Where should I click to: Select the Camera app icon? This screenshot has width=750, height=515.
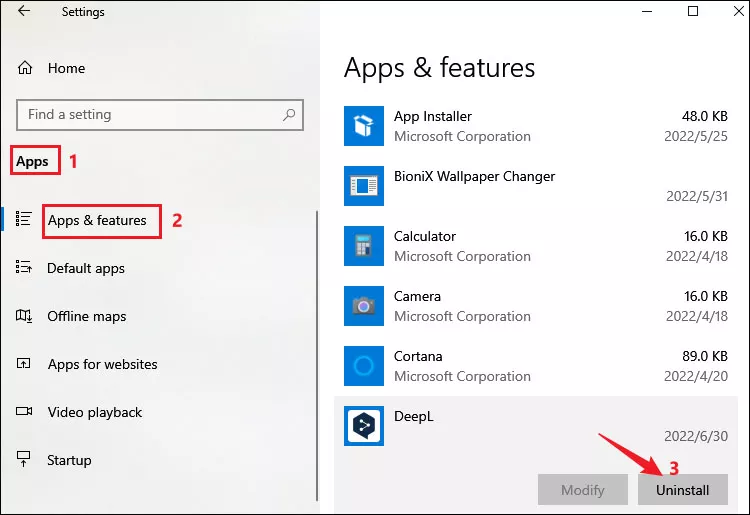pos(364,306)
